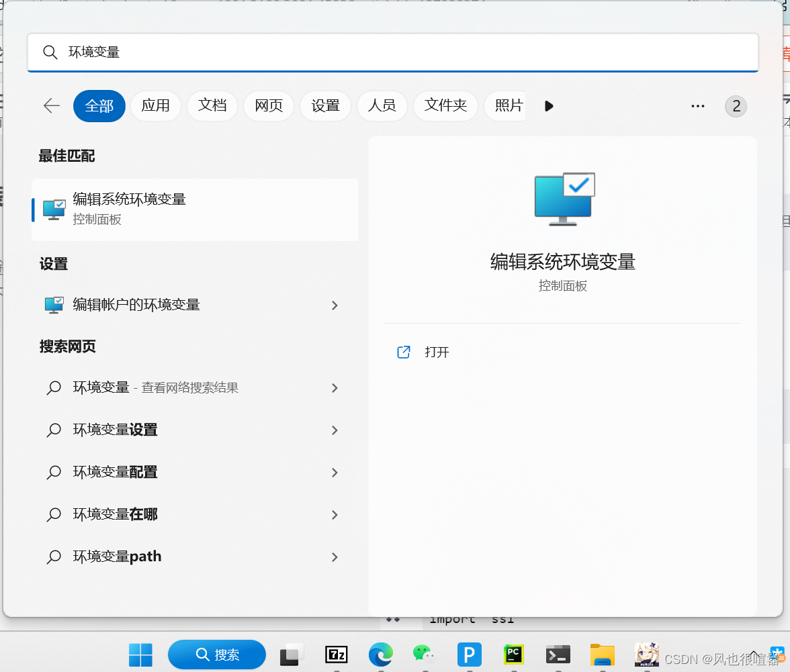Open File Explorer from the taskbar
The height and width of the screenshot is (672, 790).
602,656
